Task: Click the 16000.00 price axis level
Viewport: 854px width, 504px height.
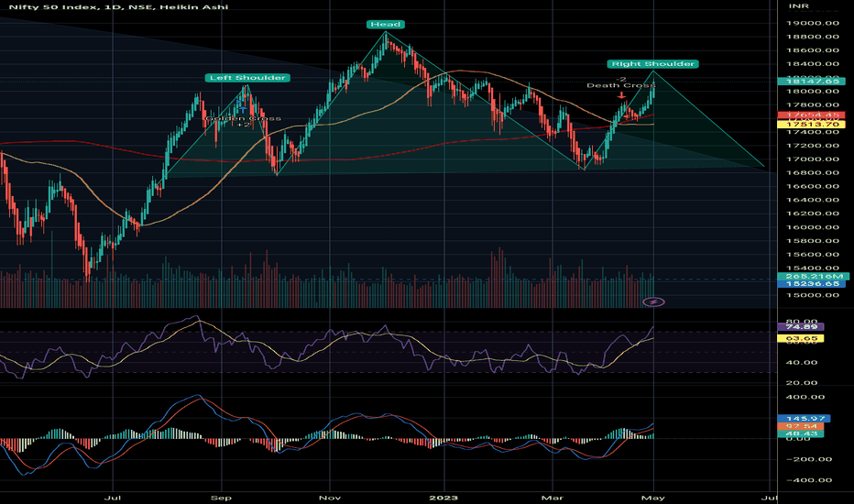Action: click(813, 227)
